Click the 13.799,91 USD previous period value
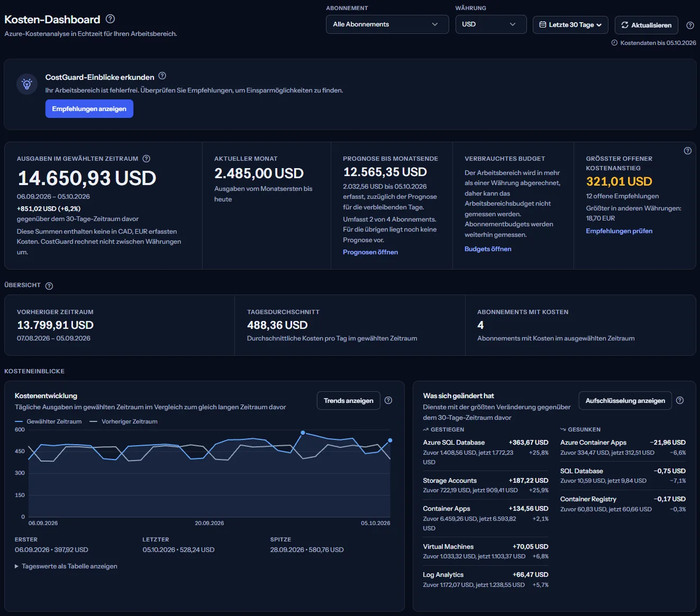 point(56,325)
